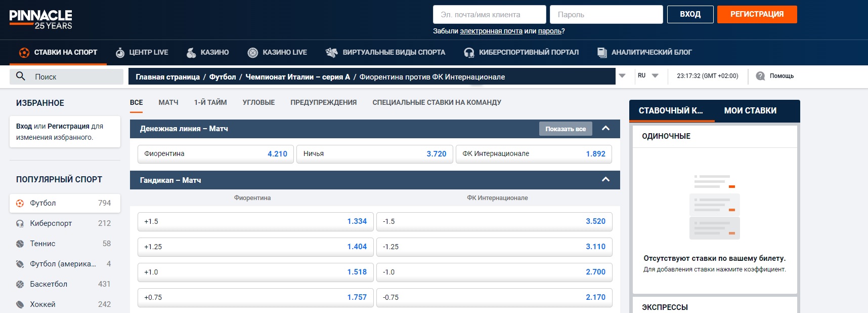Click the document icon by Аналитический блог

602,53
